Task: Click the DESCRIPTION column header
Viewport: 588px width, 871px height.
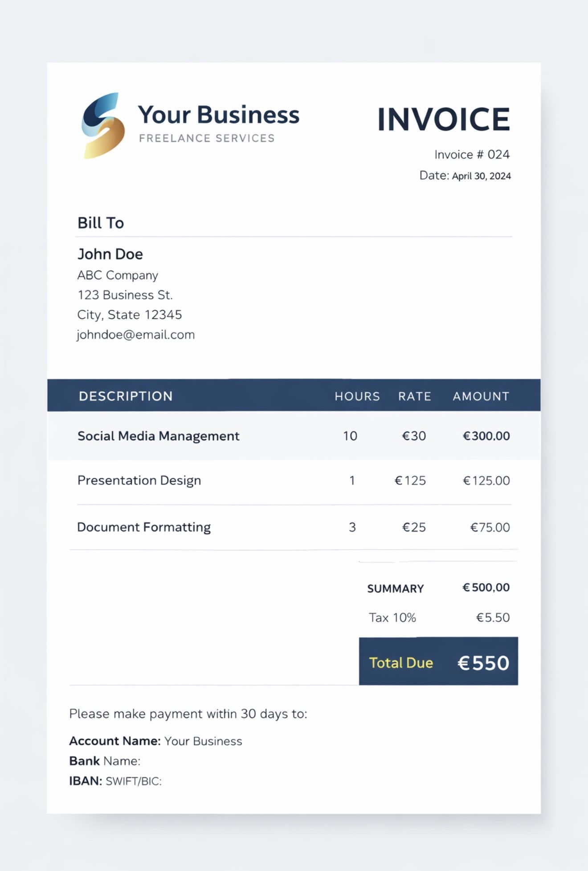Action: 126,396
